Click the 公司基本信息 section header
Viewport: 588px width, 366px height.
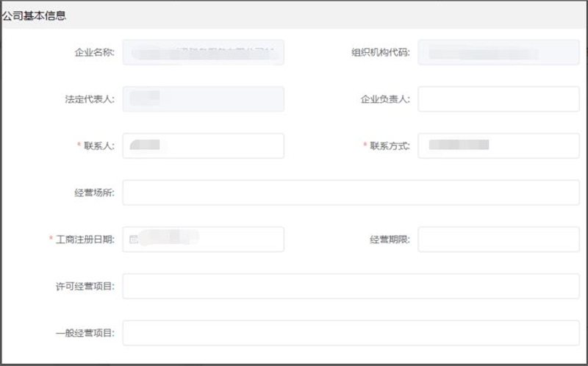point(34,15)
